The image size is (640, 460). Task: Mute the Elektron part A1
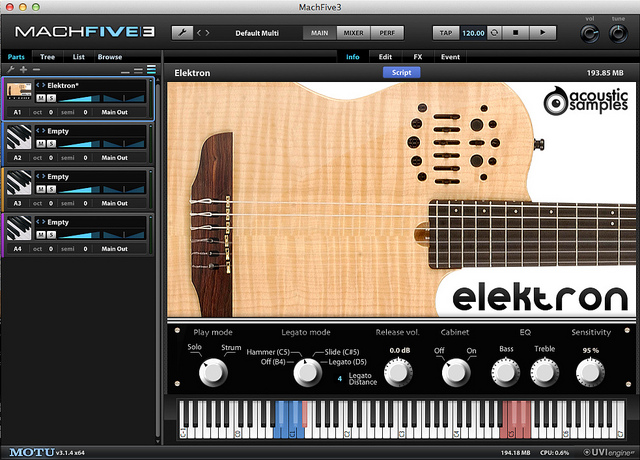point(41,98)
